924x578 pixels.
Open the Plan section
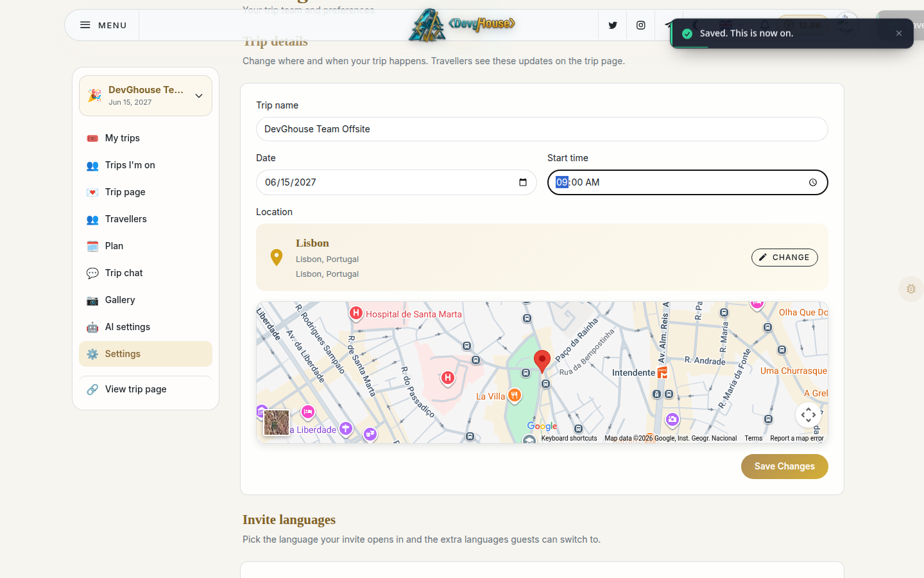pos(146,246)
